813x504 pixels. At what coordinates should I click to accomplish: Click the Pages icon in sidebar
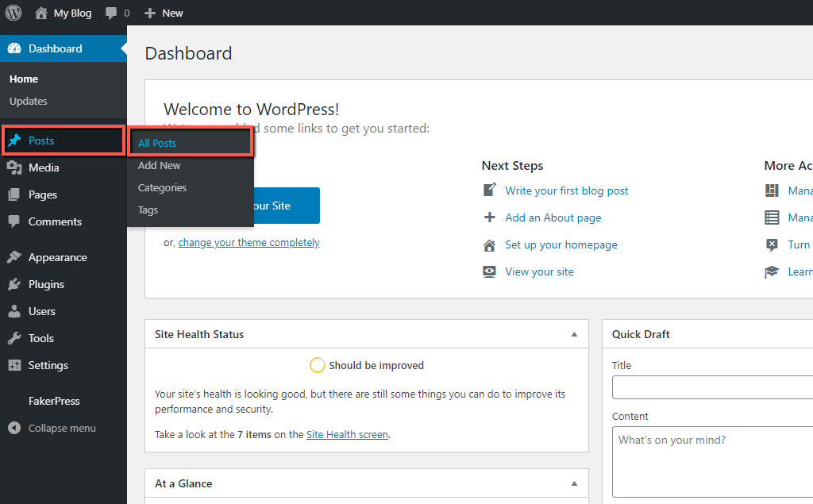click(14, 194)
